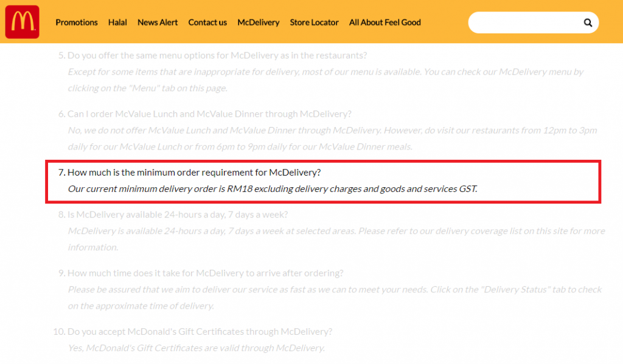Open the News Alert section

click(x=158, y=22)
